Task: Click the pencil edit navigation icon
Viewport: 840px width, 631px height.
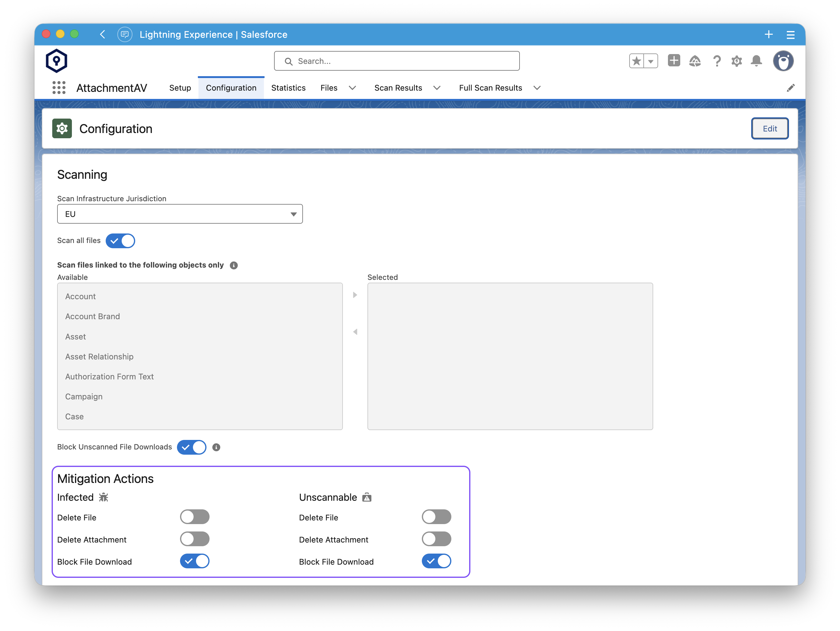Action: pos(790,88)
